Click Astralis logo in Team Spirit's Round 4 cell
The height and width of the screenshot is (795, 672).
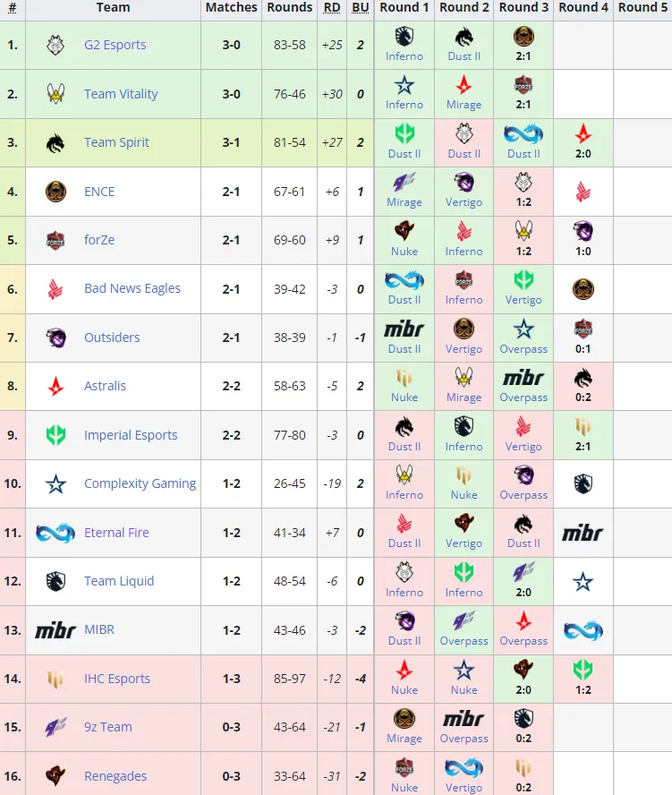point(583,134)
